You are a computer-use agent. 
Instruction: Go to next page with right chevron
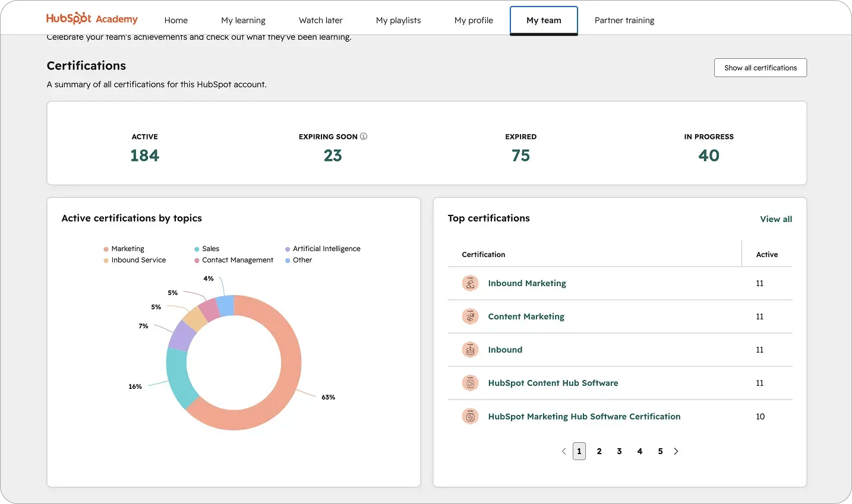click(676, 451)
